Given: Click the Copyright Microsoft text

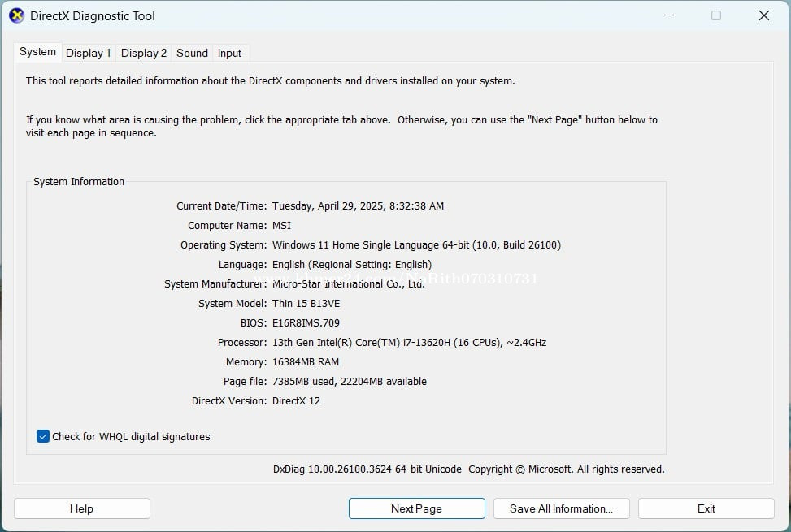Looking at the screenshot, I should (567, 469).
